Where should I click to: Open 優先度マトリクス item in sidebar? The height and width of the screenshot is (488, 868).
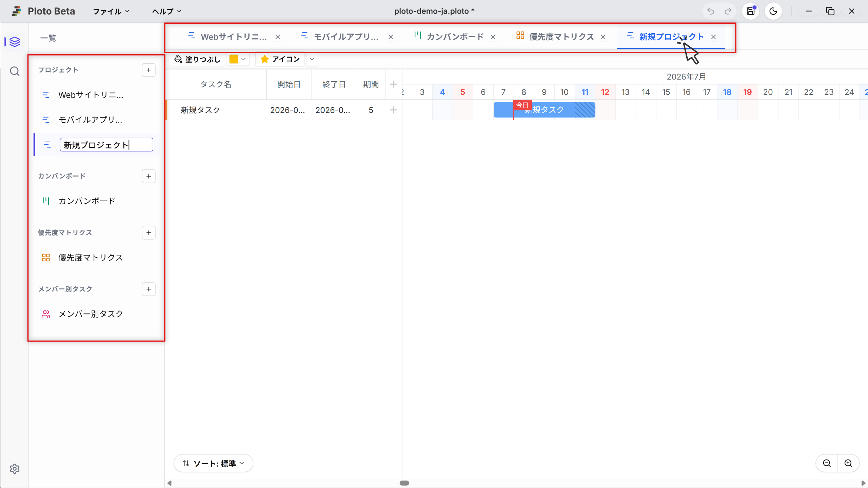click(96, 258)
